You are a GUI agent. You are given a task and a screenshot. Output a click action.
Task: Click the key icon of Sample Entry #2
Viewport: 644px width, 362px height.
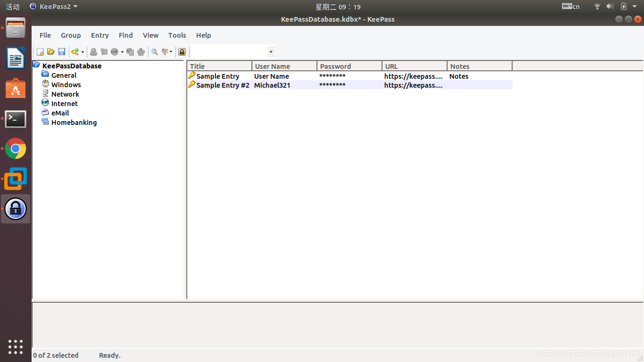pos(191,84)
